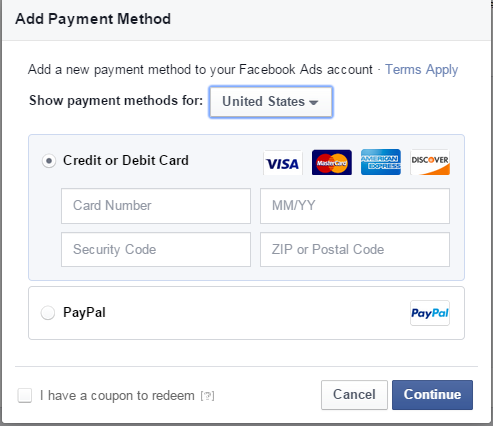Viewport: 493px width, 426px height.
Task: Click the Continue button
Action: point(432,395)
